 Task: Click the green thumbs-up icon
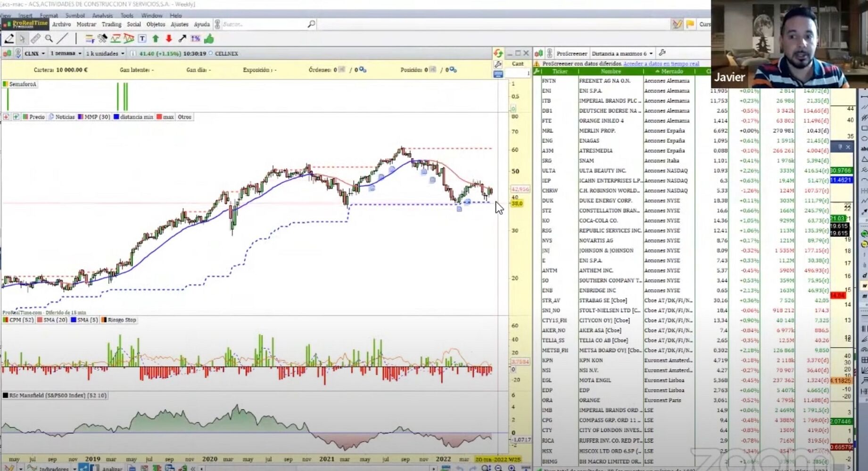(x=209, y=39)
